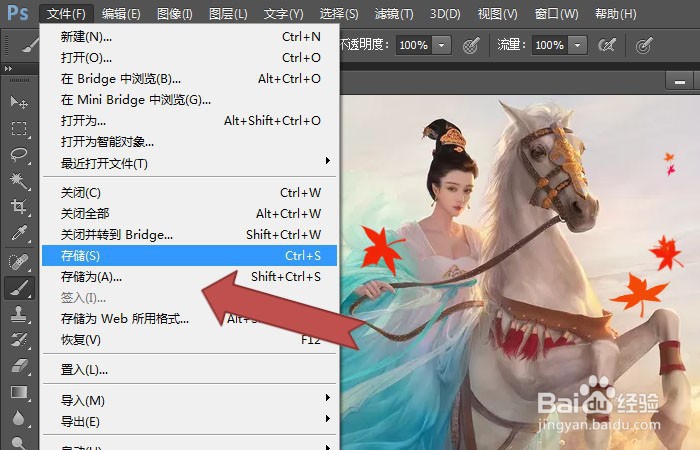Choose Close (关闭) menu entry
Image resolution: width=700 pixels, height=450 pixels.
point(190,192)
